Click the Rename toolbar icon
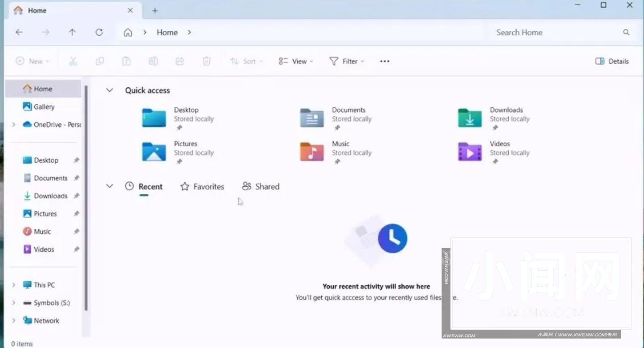 tap(153, 61)
